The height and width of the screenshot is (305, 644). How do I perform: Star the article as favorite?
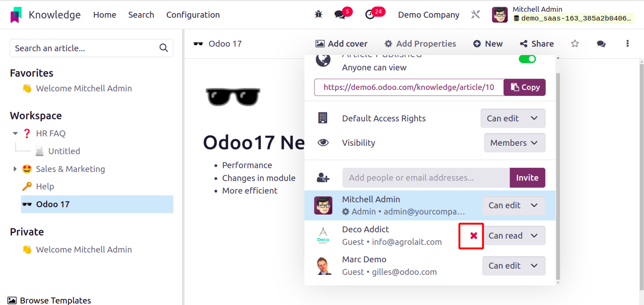coord(575,44)
